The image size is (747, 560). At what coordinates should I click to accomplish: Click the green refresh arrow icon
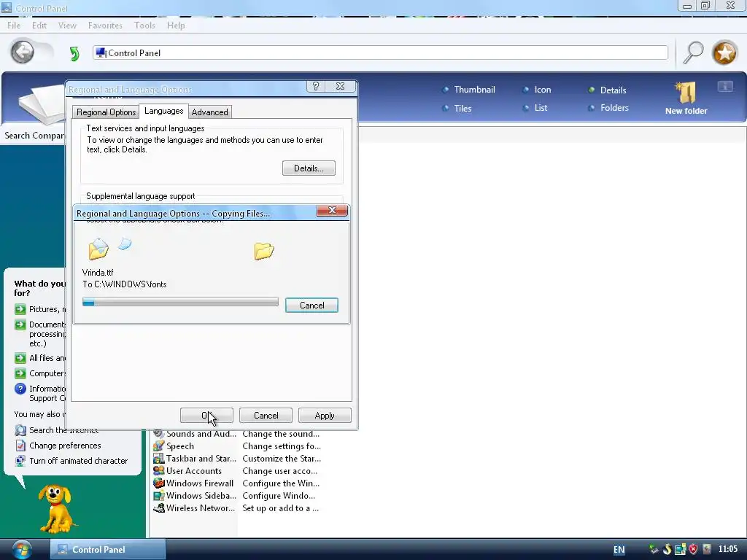(74, 53)
